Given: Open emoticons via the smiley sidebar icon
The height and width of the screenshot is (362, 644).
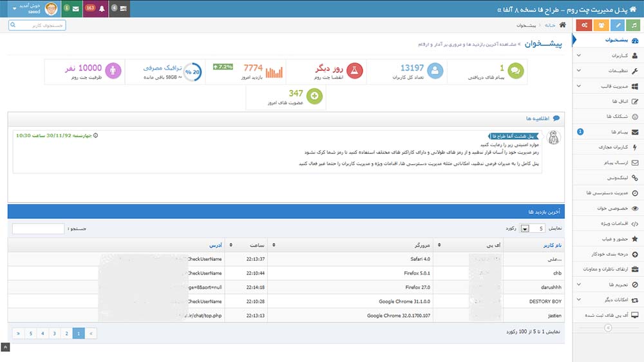Looking at the screenshot, I should (635, 117).
